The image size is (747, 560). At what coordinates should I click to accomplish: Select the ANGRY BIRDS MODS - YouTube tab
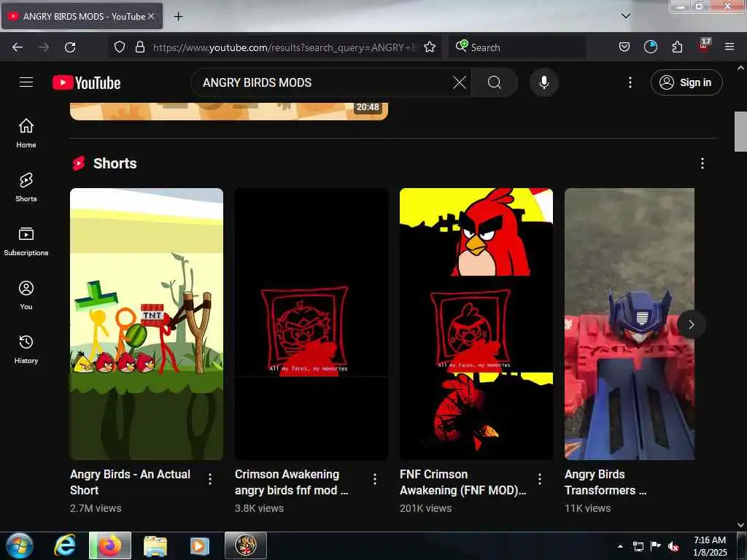tap(82, 16)
